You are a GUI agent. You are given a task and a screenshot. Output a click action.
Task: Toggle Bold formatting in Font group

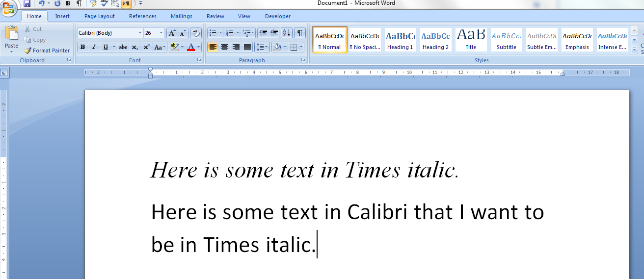click(82, 48)
